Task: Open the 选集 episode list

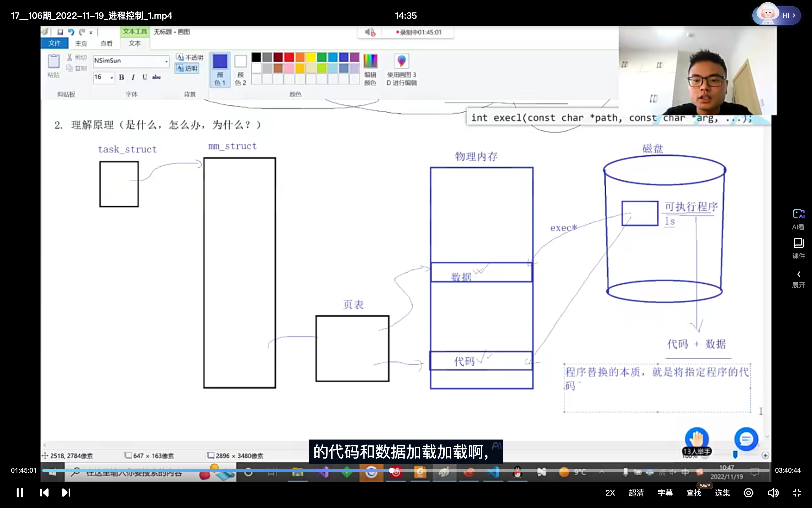Action: [x=722, y=493]
